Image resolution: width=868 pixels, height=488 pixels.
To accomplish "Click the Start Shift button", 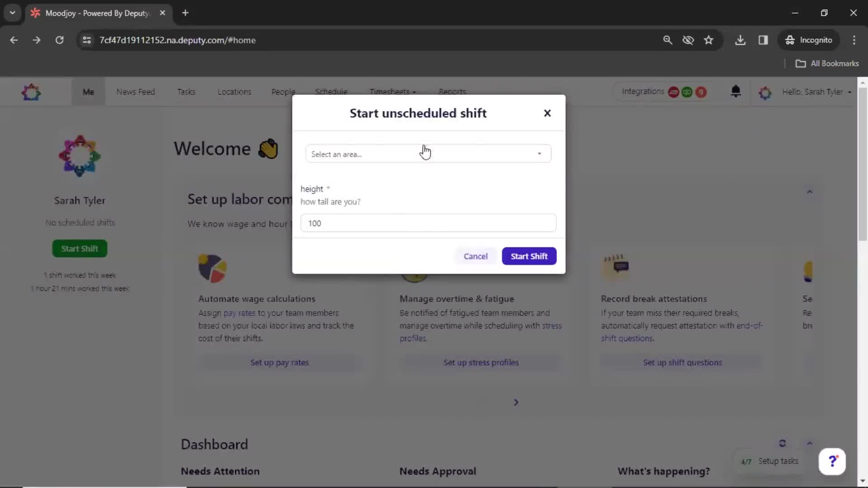I will click(529, 256).
